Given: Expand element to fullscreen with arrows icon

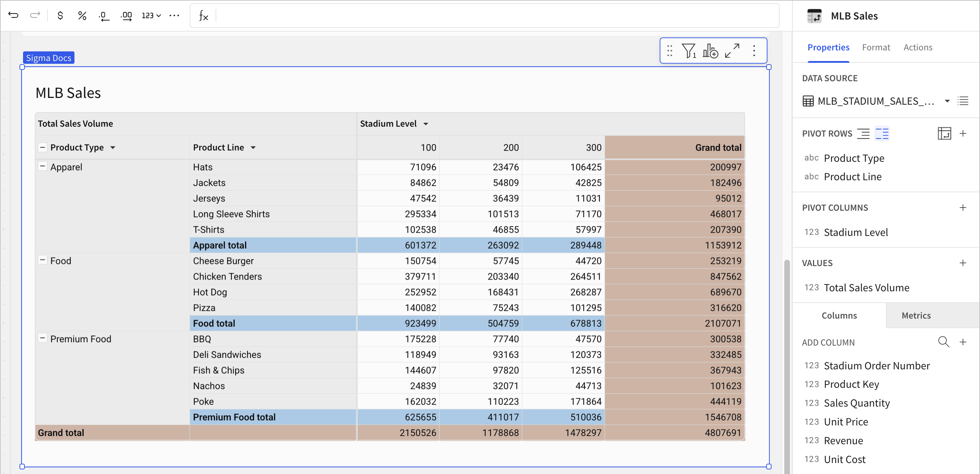Looking at the screenshot, I should click(x=732, y=51).
